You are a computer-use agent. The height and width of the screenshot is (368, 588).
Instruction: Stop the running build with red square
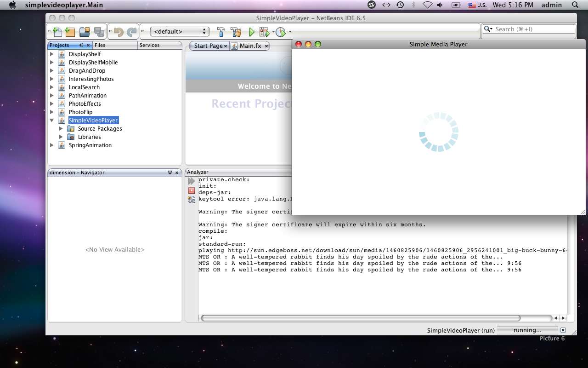tap(192, 190)
